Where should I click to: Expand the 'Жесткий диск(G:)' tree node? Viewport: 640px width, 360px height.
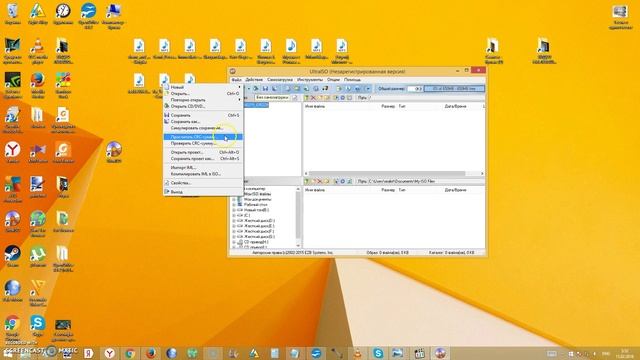(x=234, y=237)
